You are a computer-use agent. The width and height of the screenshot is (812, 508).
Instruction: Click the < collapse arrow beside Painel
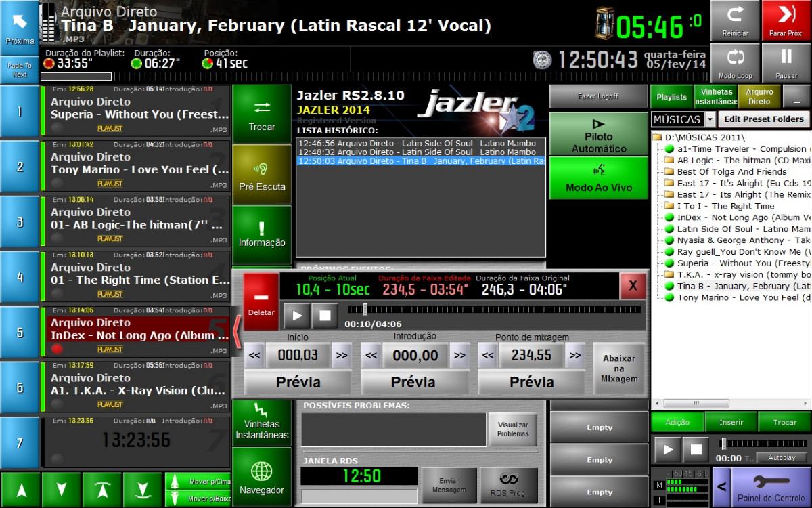[x=721, y=486]
